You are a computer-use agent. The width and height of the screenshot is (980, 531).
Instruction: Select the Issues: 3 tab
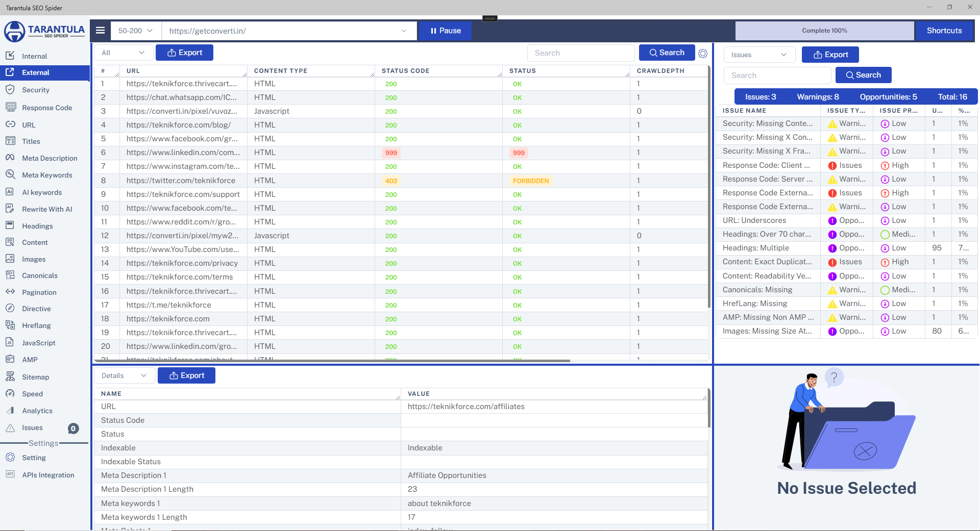(761, 97)
